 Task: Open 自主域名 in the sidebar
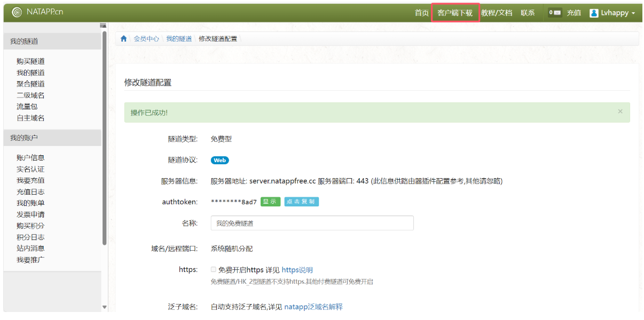tap(30, 118)
